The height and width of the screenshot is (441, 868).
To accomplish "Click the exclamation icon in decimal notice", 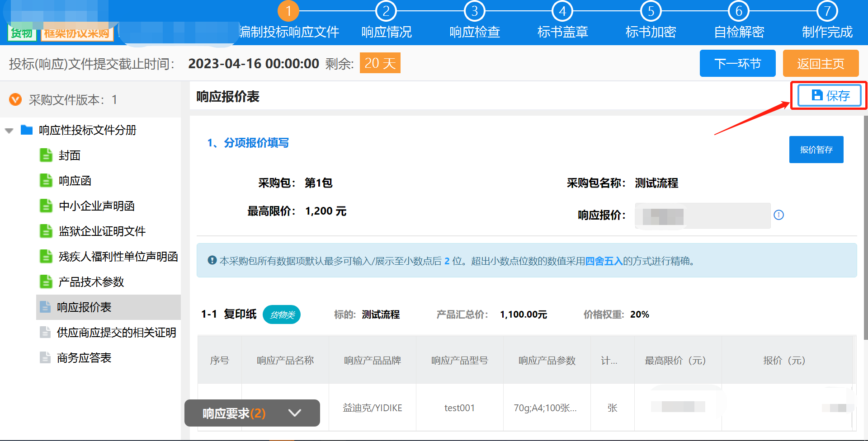I will click(212, 260).
